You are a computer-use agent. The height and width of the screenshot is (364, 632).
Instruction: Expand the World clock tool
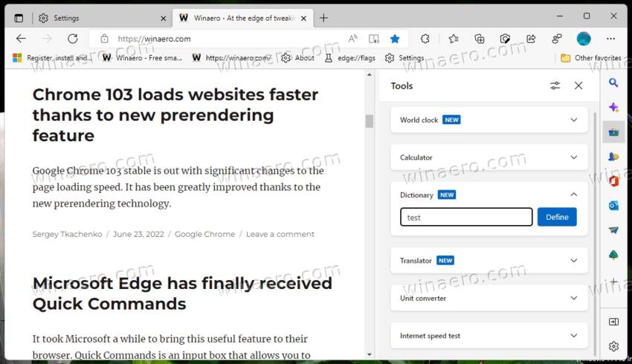point(573,120)
